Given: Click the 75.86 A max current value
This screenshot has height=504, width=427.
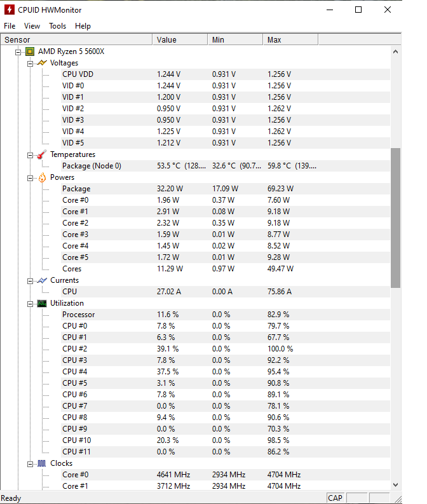Looking at the screenshot, I should coord(280,292).
